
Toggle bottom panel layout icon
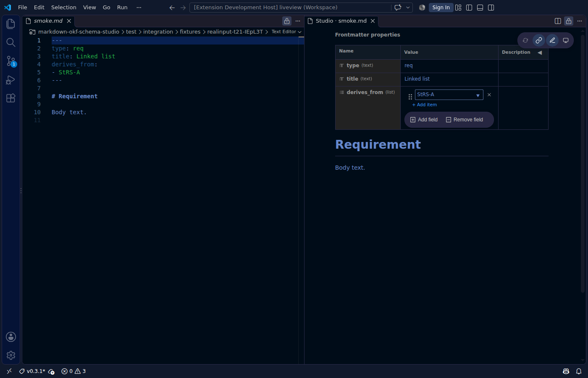tap(480, 8)
